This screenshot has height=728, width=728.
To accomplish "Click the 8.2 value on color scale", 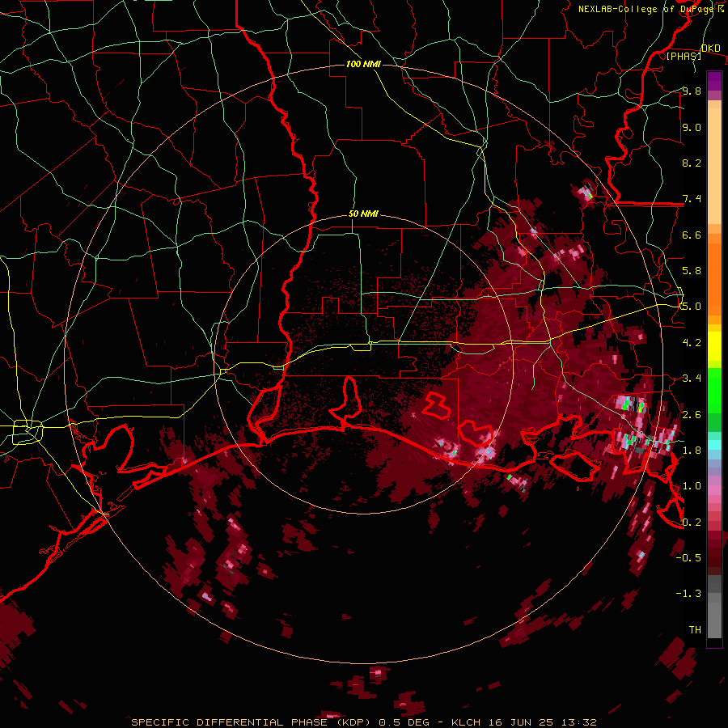I will pos(692,163).
